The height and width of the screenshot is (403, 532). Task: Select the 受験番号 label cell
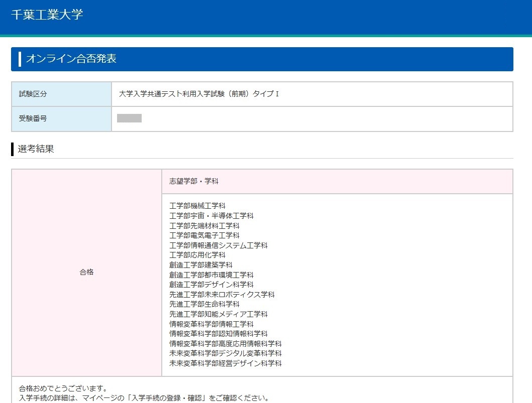[61, 118]
